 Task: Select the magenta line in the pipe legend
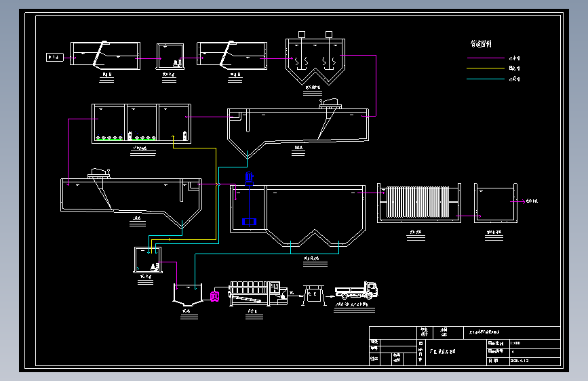(486, 58)
